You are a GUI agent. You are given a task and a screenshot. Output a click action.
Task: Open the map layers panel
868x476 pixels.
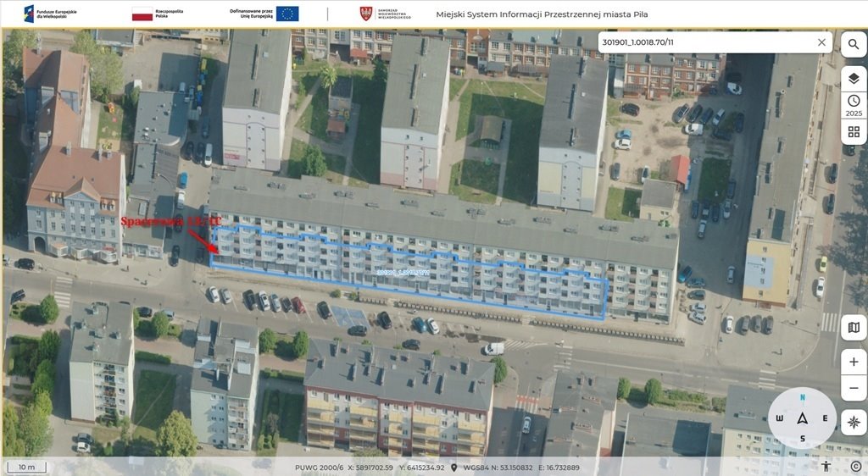(x=854, y=79)
